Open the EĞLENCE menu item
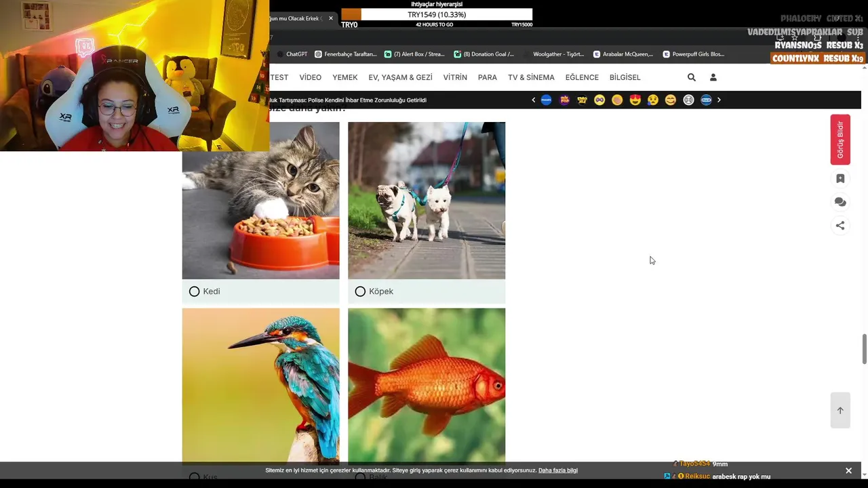The height and width of the screenshot is (488, 868). pyautogui.click(x=582, y=77)
